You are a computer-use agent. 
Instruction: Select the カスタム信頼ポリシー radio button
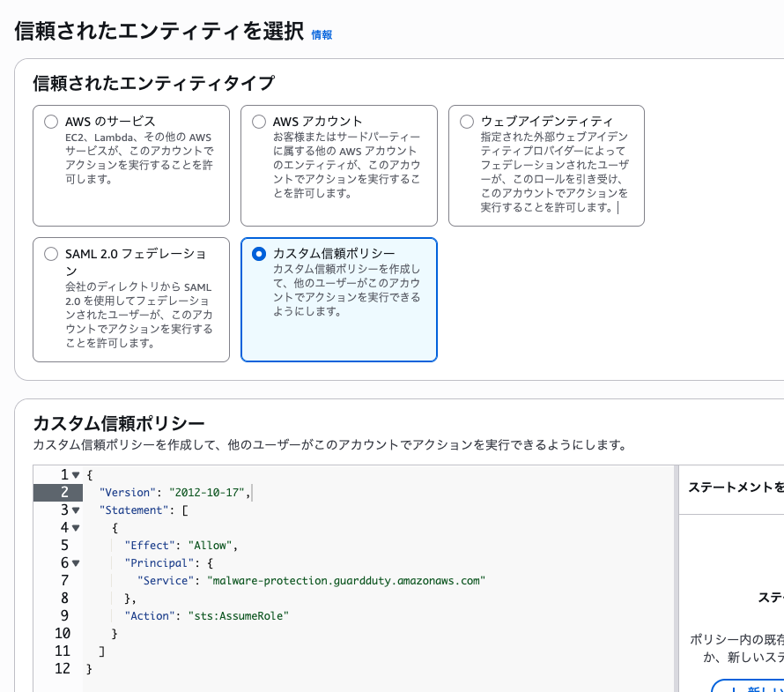[x=259, y=254]
